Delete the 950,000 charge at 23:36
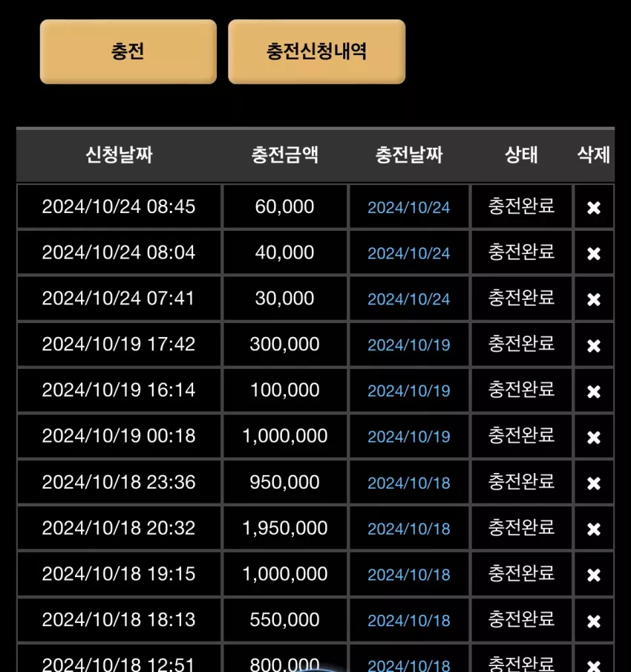This screenshot has height=672, width=631. (x=594, y=483)
